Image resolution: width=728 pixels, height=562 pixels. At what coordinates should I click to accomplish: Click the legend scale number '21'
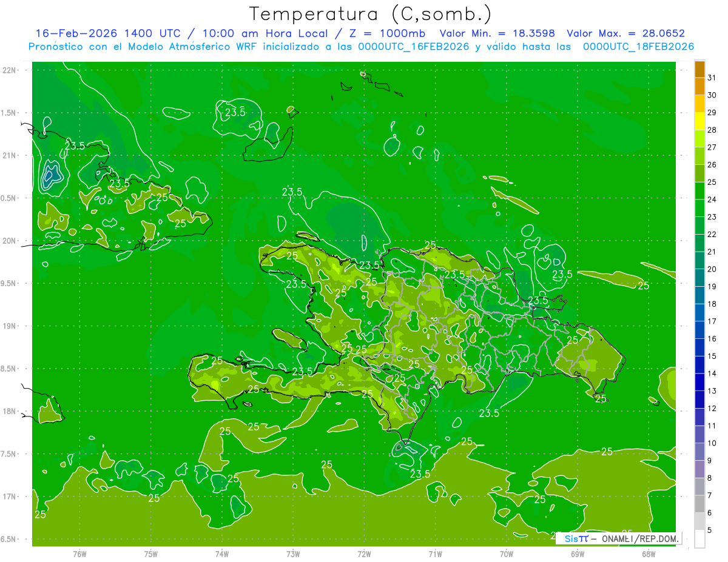[712, 252]
